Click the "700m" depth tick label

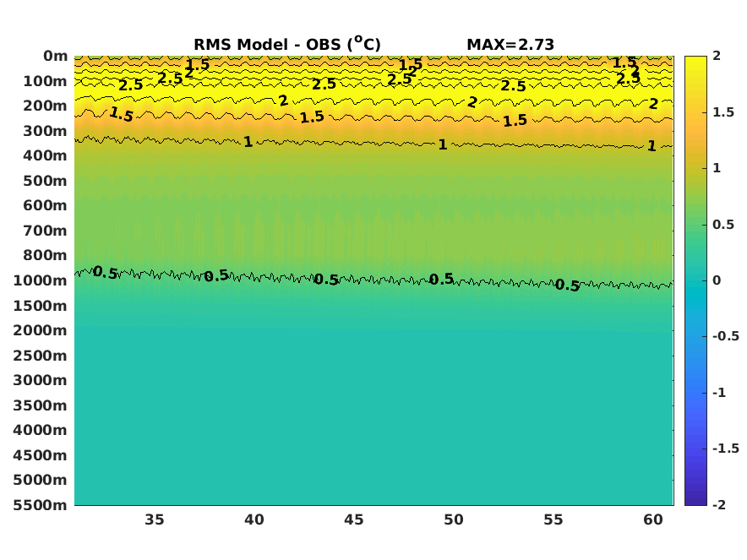46,231
